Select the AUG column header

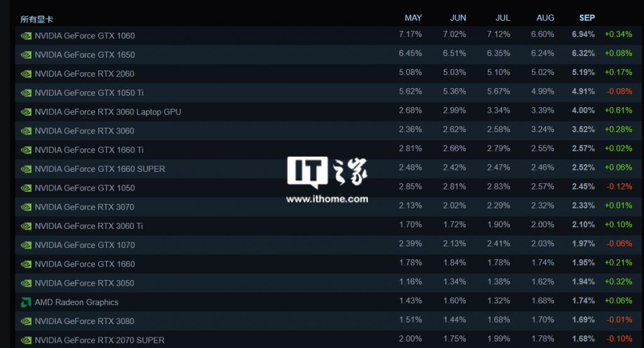(x=545, y=18)
